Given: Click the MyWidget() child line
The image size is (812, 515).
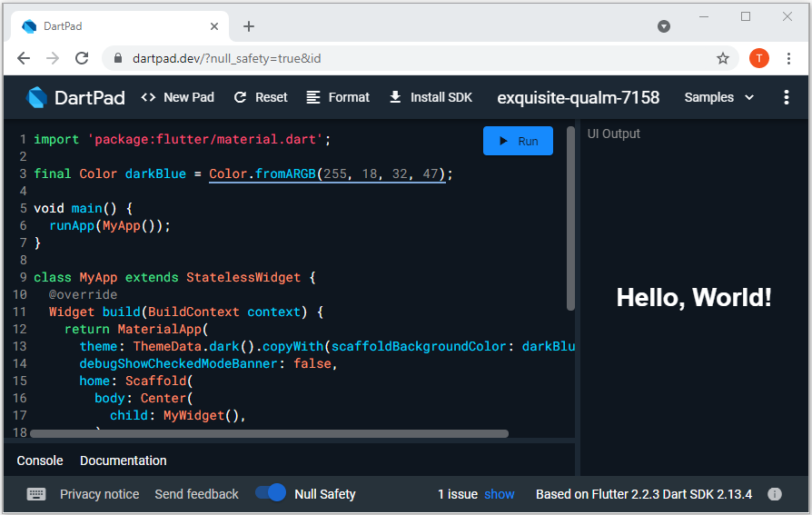Looking at the screenshot, I should [x=178, y=415].
